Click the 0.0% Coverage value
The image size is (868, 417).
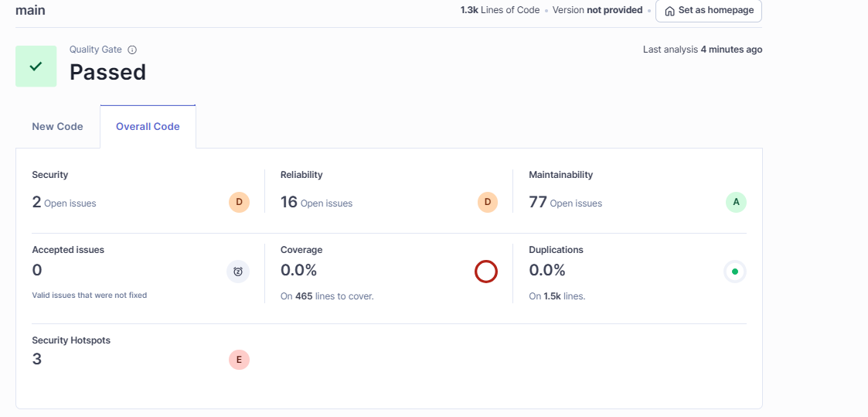coord(299,271)
